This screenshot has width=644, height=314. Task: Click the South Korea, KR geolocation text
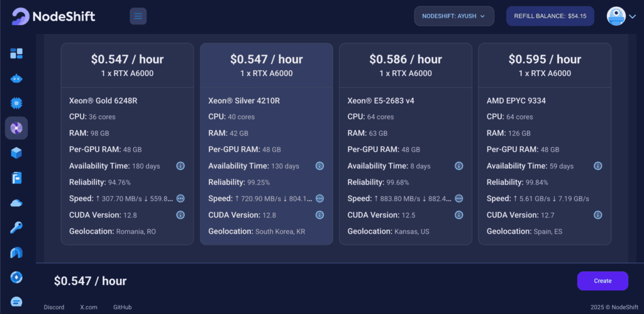280,232
